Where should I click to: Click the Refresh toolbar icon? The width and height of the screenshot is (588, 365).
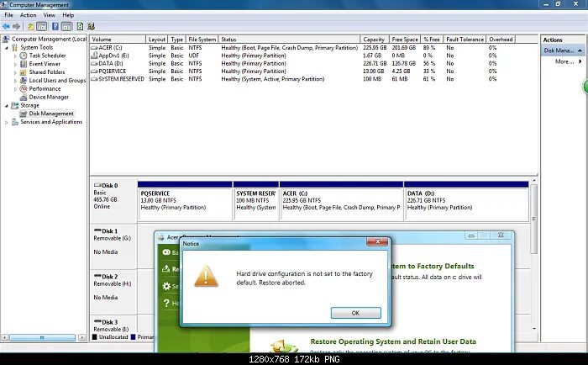pyautogui.click(x=80, y=26)
